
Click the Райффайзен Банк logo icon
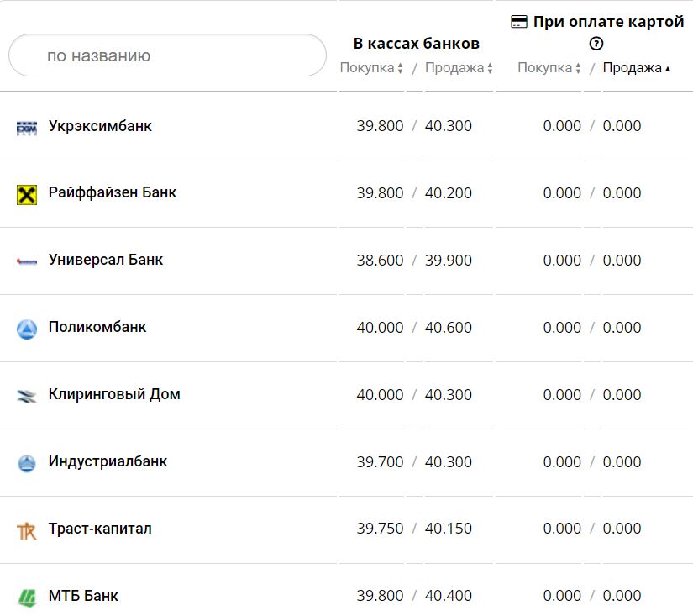[27, 195]
